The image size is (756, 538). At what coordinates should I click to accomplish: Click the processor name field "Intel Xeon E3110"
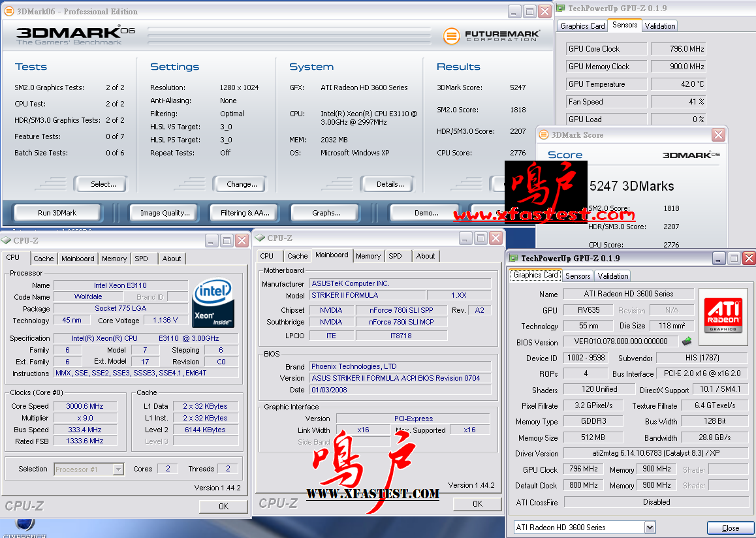click(x=121, y=285)
